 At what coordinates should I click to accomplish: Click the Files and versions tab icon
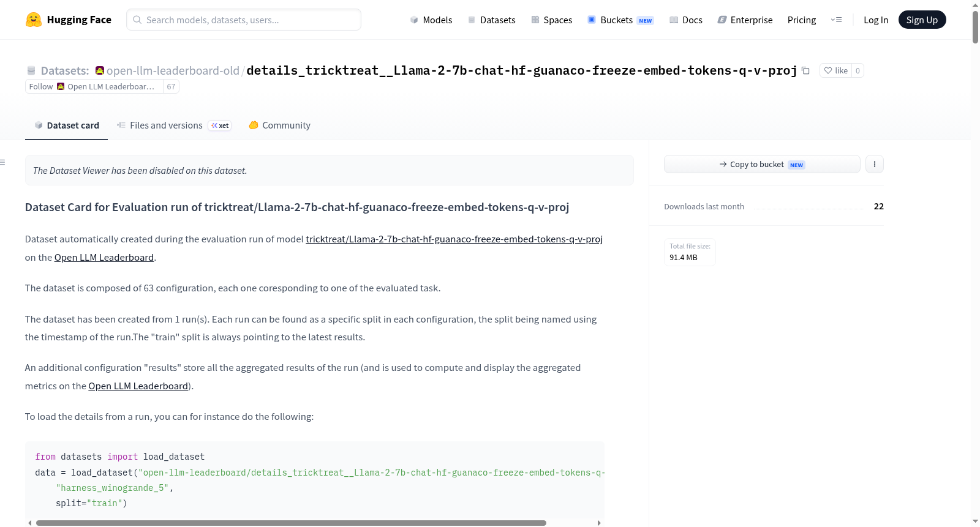[121, 125]
